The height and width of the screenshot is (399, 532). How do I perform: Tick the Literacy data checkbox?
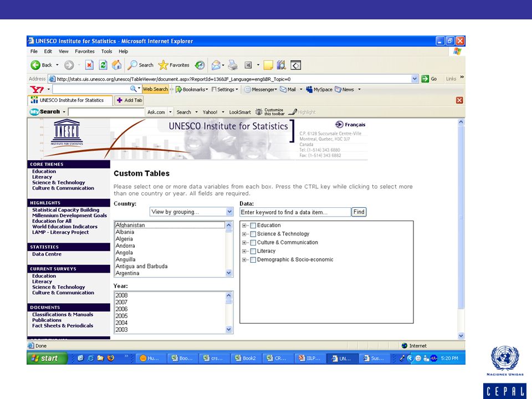[253, 251]
